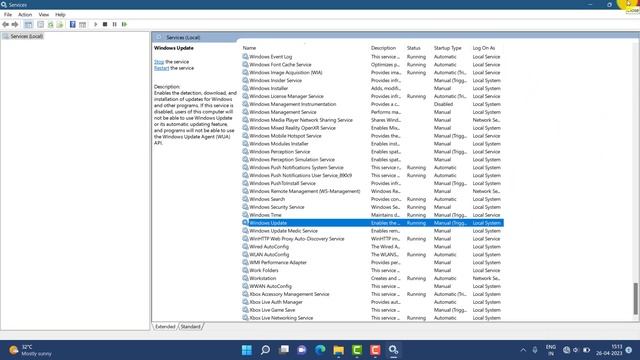Select Windows Management Instrumentation service
The height and width of the screenshot is (360, 640).
[372, 104]
